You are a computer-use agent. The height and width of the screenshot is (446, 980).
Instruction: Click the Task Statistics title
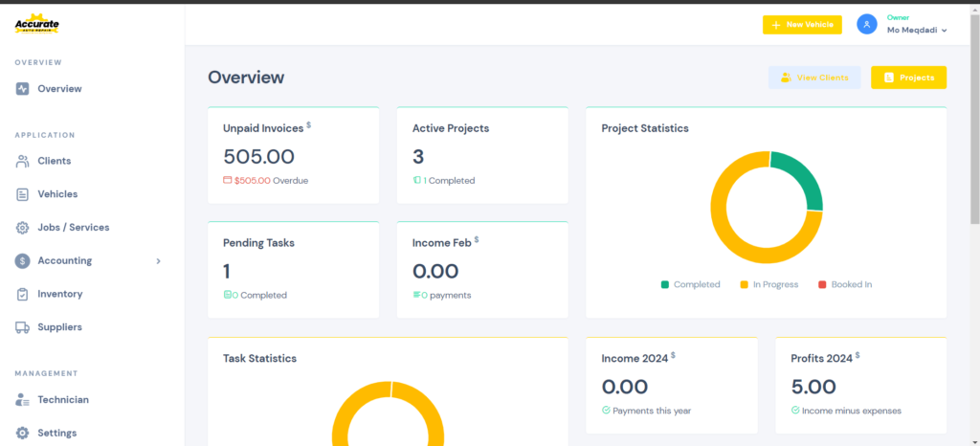pos(259,359)
